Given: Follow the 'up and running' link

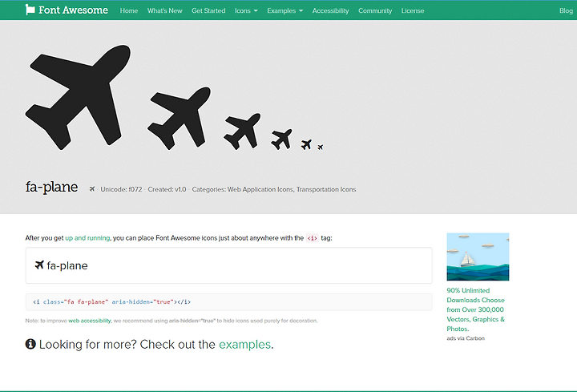Looking at the screenshot, I should 87,238.
